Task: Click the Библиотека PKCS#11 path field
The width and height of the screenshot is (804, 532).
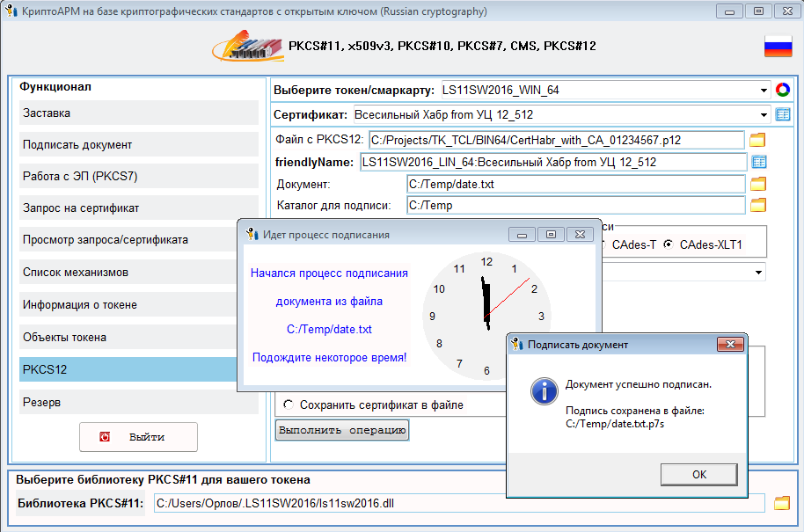Action: pyautogui.click(x=457, y=504)
